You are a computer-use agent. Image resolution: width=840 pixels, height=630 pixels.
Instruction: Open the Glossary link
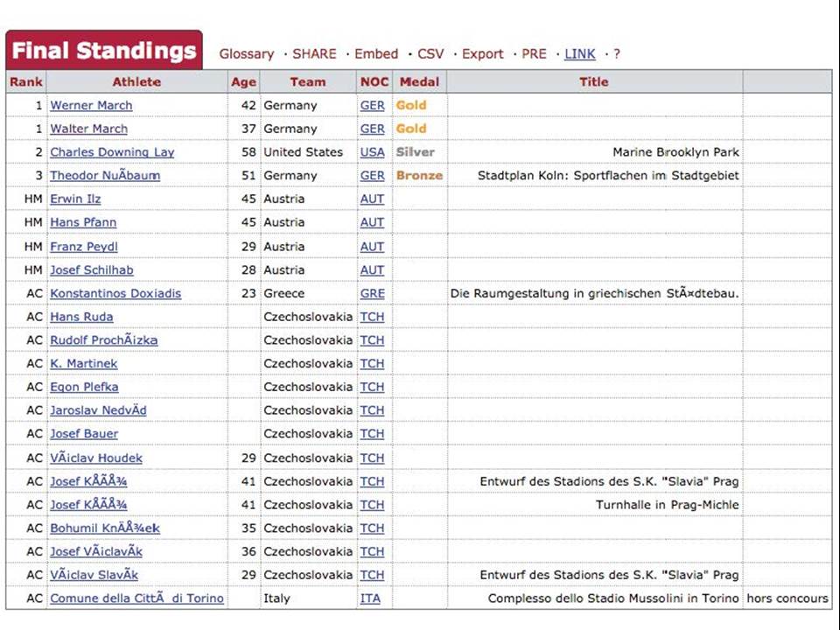(247, 54)
